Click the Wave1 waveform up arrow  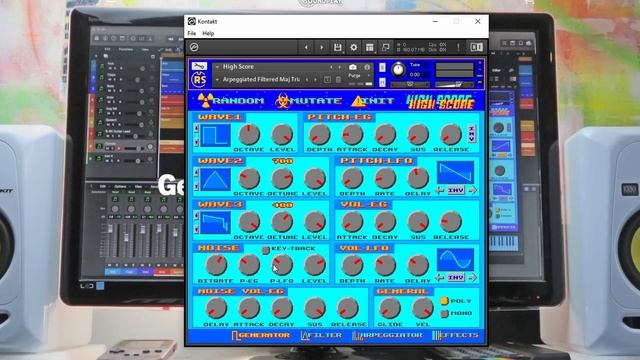196,129
